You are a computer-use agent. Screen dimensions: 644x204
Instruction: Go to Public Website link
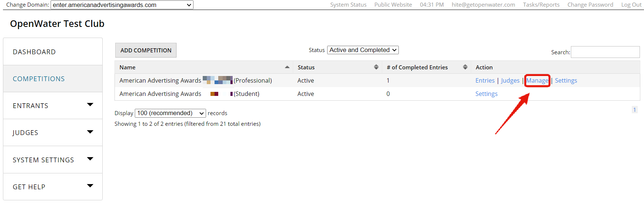[x=393, y=5]
